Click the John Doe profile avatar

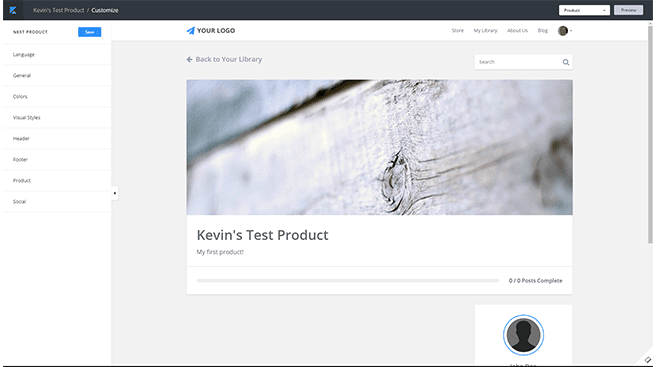click(523, 335)
